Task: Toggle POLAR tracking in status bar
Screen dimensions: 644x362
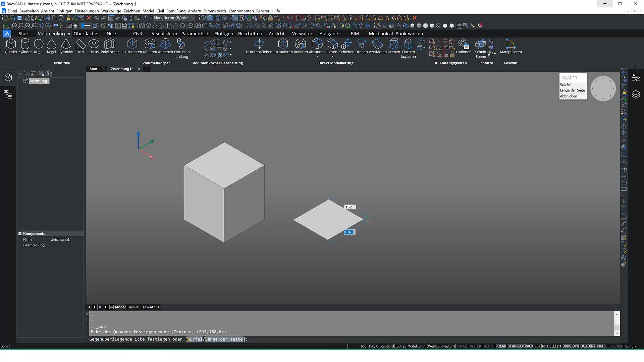Action: [x=501, y=346]
